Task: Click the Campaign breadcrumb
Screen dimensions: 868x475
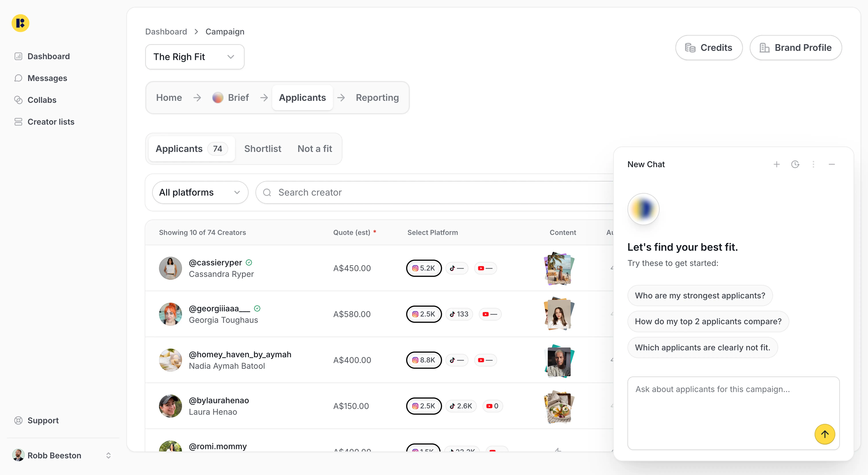Action: pyautogui.click(x=225, y=32)
